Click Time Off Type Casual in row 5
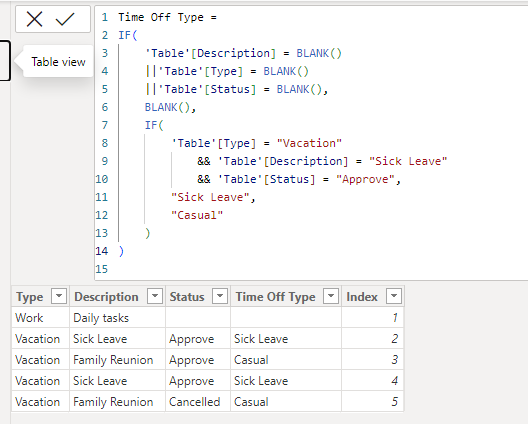 point(286,401)
